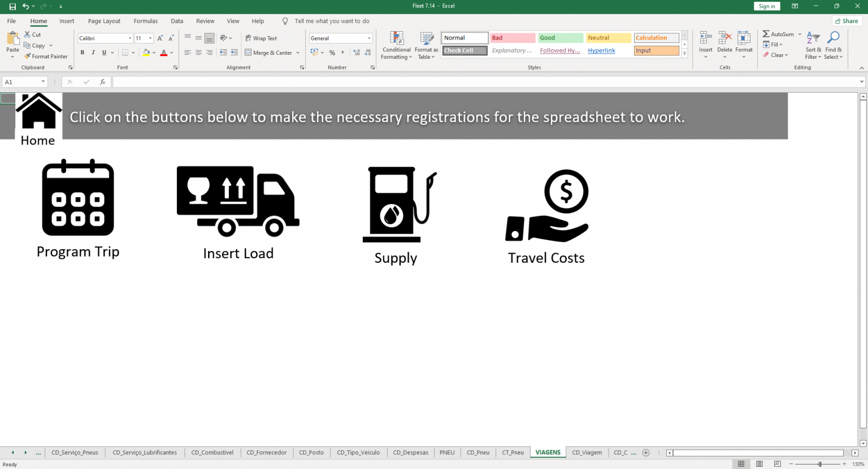Open the Font name dropdown

[x=129, y=38]
